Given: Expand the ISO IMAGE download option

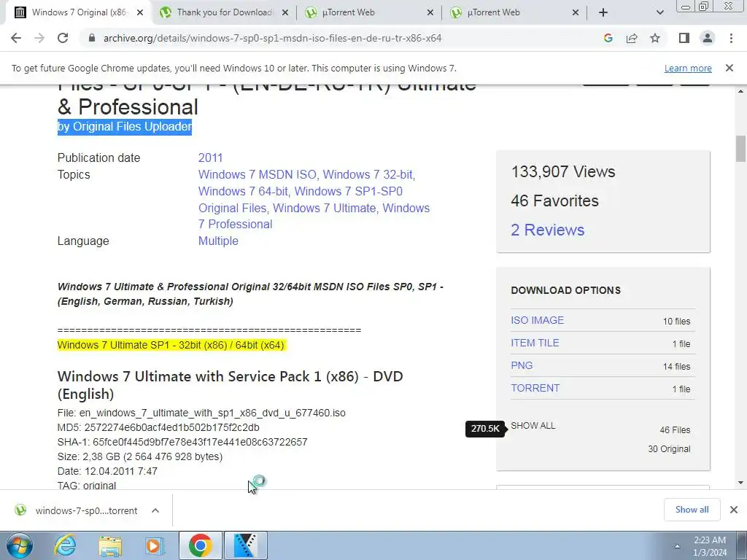Looking at the screenshot, I should (x=537, y=321).
